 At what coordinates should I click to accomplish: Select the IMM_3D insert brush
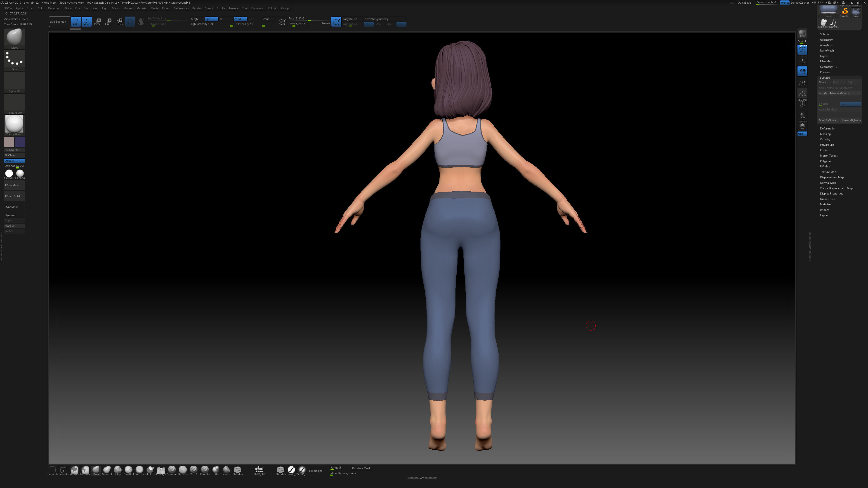click(259, 470)
